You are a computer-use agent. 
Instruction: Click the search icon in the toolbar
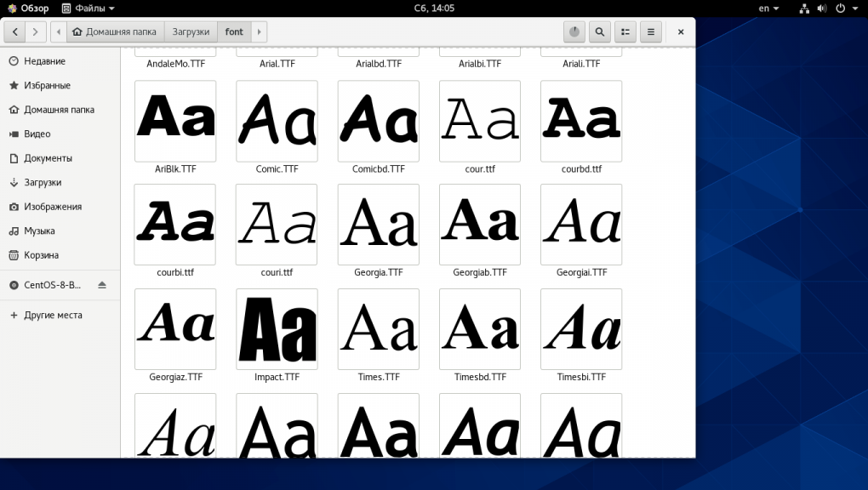[600, 32]
